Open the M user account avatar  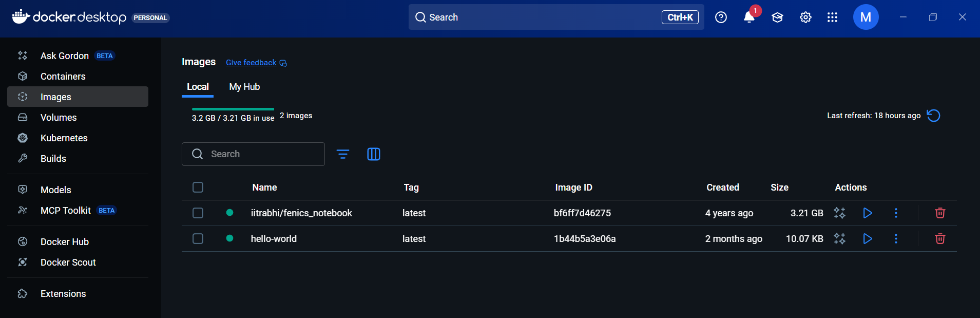(866, 17)
